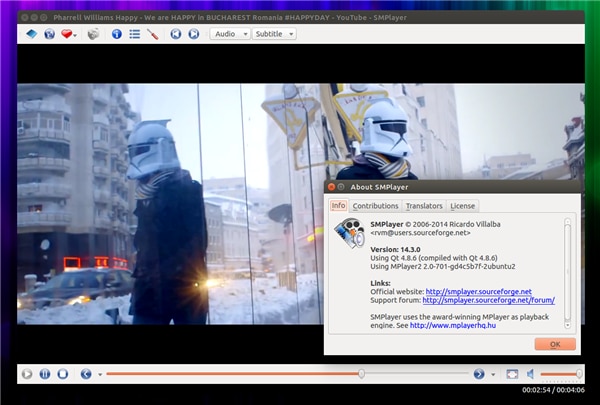
Task: Expand the rewind options dropdown arrow
Action: (100, 374)
